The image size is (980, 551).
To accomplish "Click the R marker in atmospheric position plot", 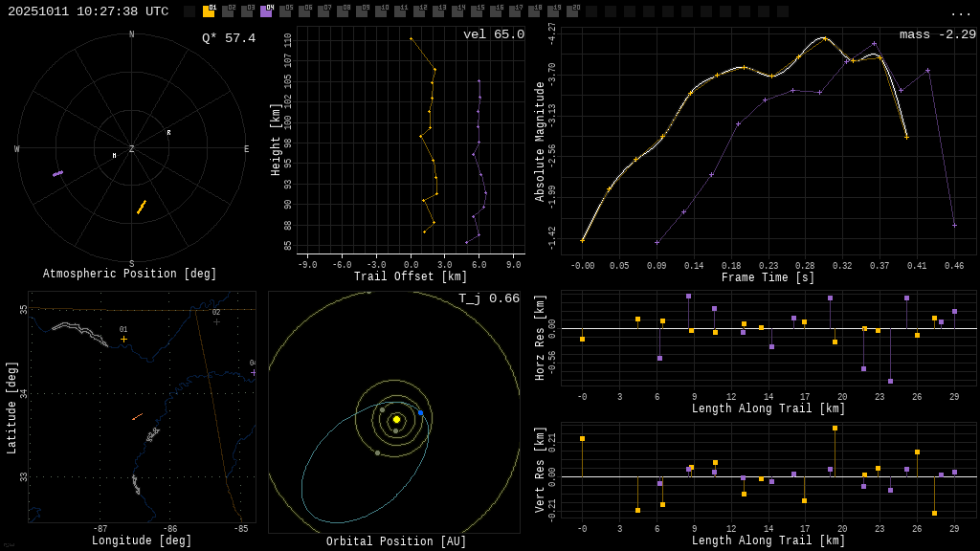I will click(169, 133).
